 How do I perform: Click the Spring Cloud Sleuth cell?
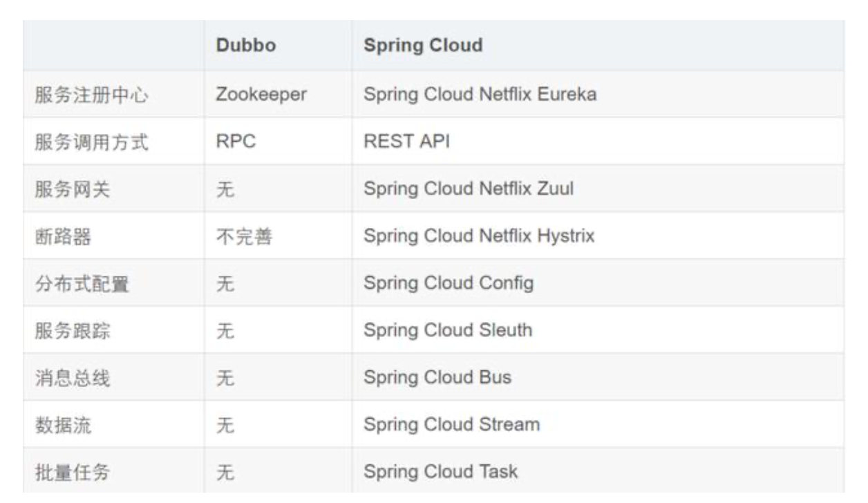coord(448,330)
